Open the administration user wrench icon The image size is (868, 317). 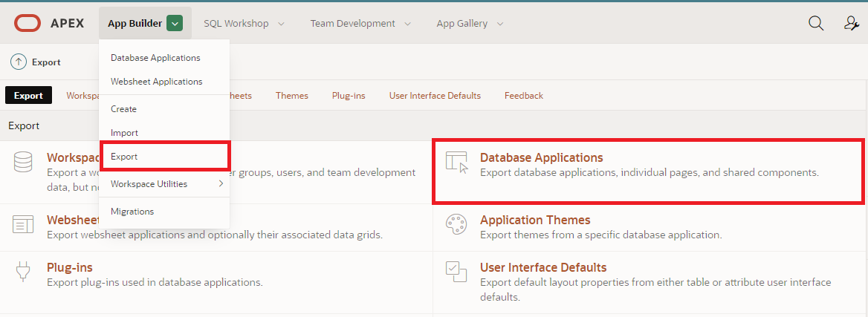tap(852, 23)
